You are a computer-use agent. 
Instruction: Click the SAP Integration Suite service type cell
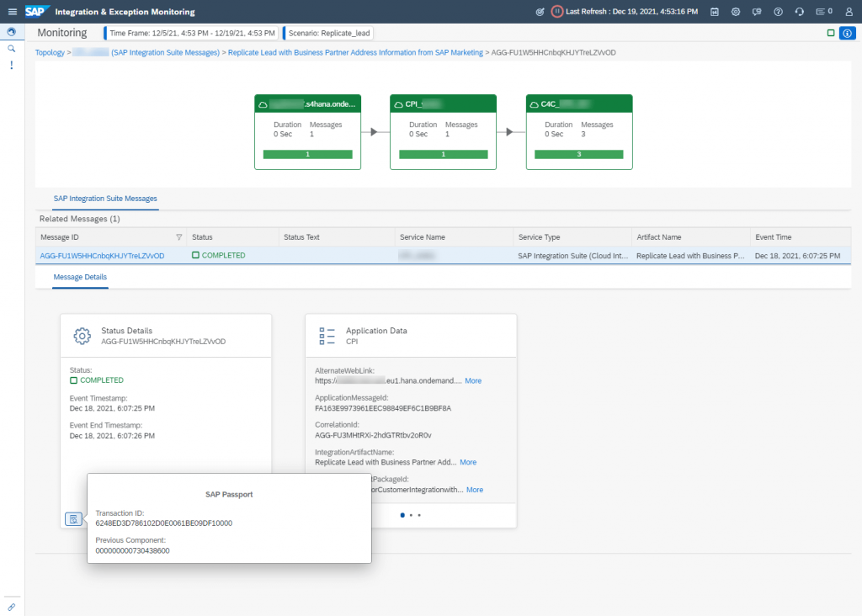(572, 256)
